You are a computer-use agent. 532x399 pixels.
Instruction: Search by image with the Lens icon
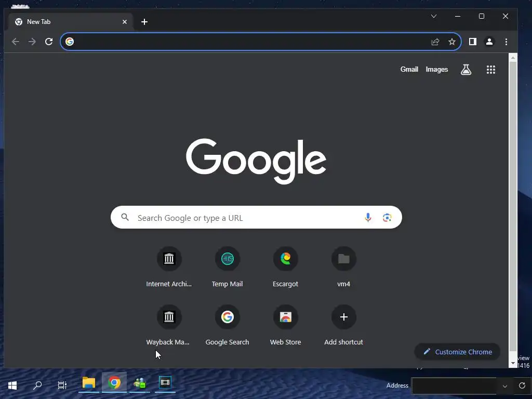click(x=387, y=218)
